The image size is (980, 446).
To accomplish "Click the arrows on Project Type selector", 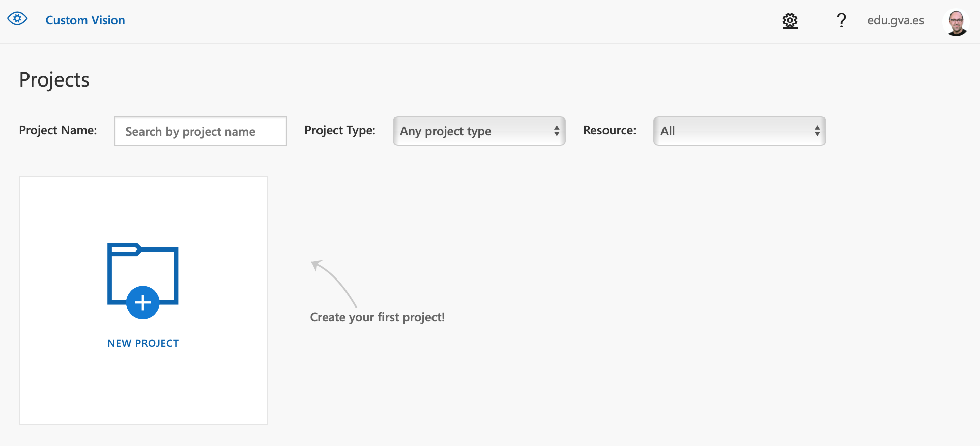I will click(x=557, y=131).
